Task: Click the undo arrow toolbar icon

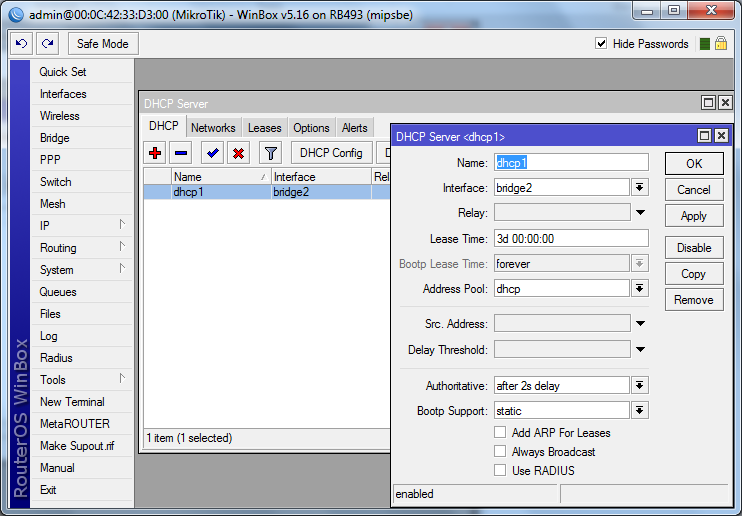Action: click(21, 44)
